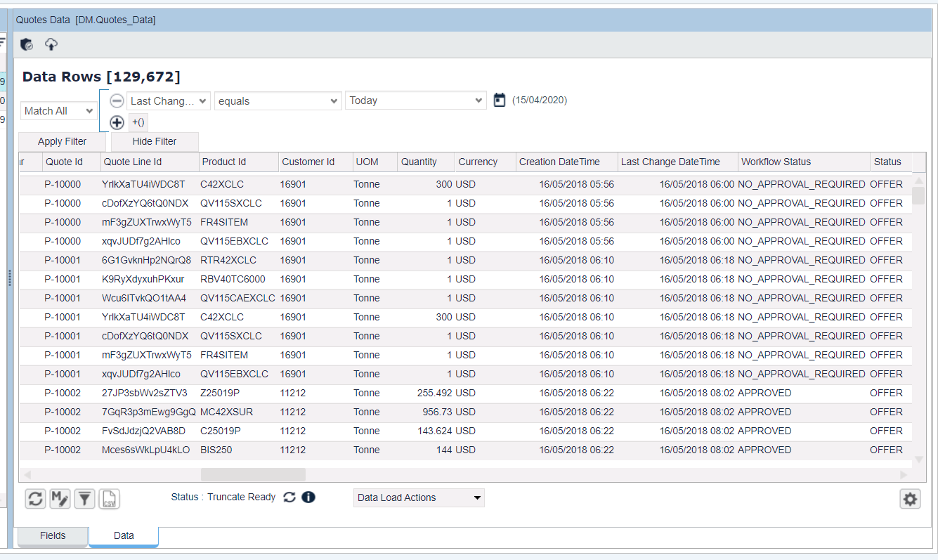This screenshot has height=560, width=938.
Task: Click the funnel filter icon below the grid
Action: [x=84, y=499]
